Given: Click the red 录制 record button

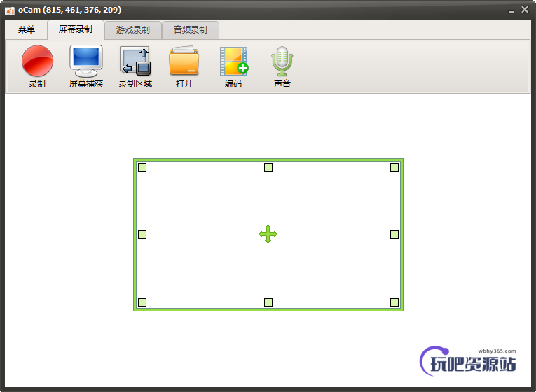Looking at the screenshot, I should (37, 66).
